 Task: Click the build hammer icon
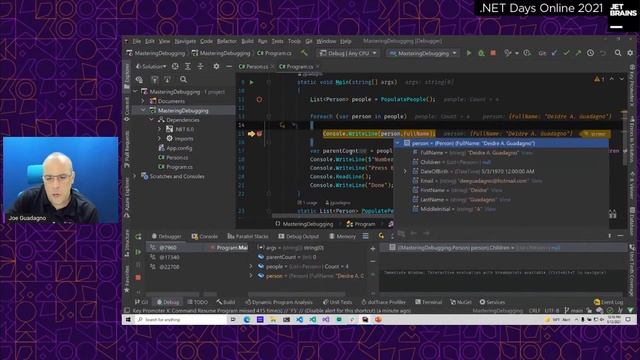(x=304, y=53)
